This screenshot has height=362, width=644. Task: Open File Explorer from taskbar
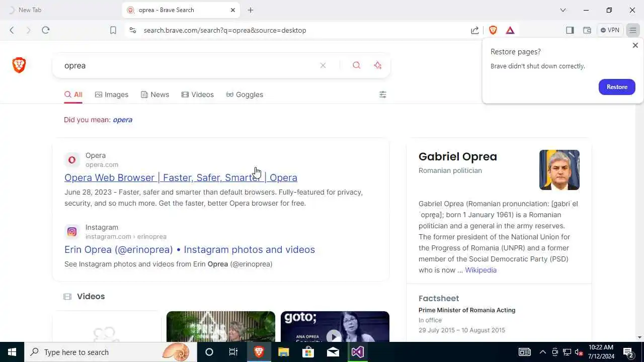tap(283, 352)
